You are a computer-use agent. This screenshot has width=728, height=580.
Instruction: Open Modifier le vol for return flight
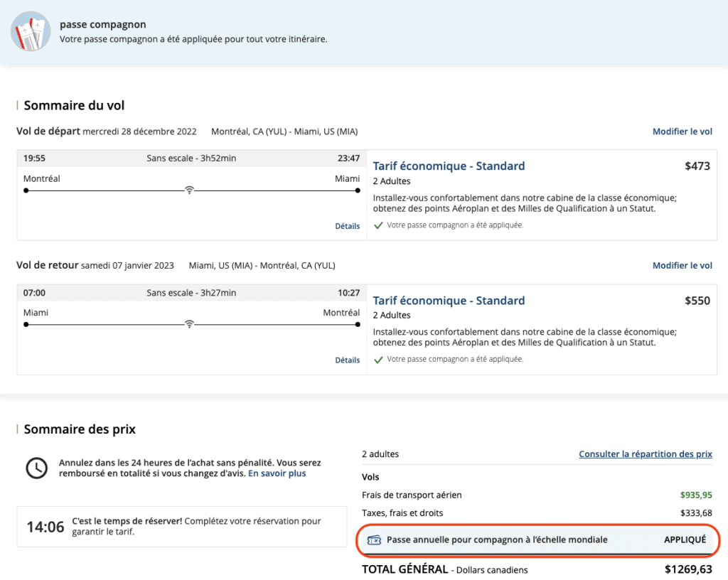pos(682,265)
